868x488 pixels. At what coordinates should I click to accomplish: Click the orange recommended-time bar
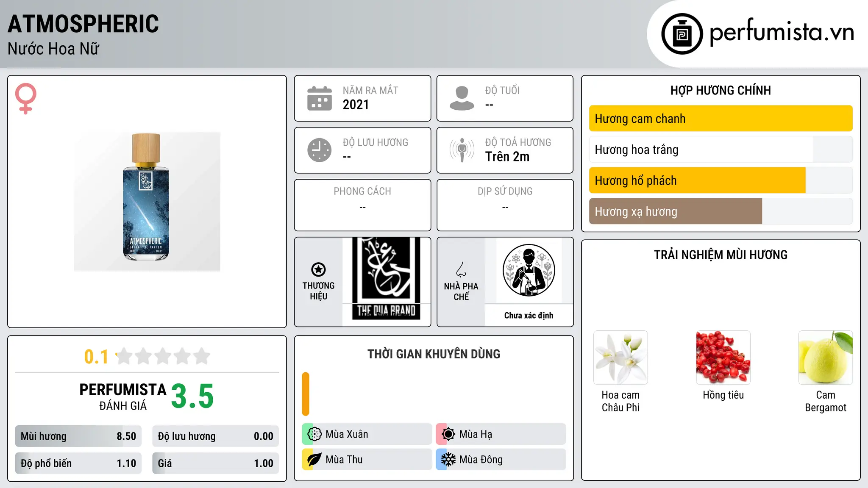click(306, 394)
